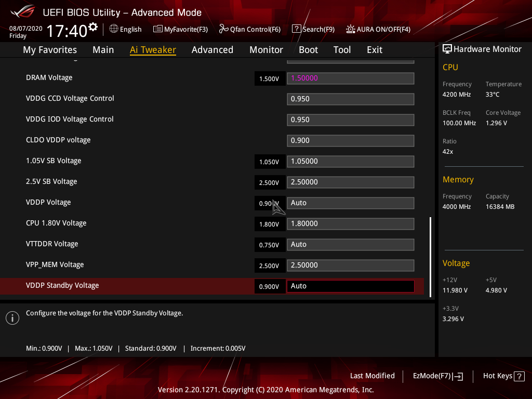Image resolution: width=532 pixels, height=399 pixels.
Task: Toggle AURA lighting icon
Action: (x=351, y=29)
